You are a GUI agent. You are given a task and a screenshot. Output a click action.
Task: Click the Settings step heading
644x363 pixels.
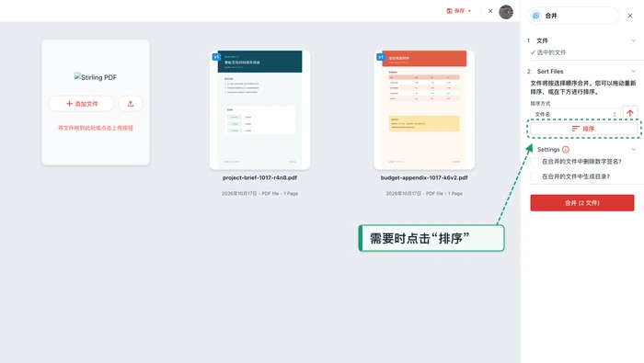coord(548,149)
